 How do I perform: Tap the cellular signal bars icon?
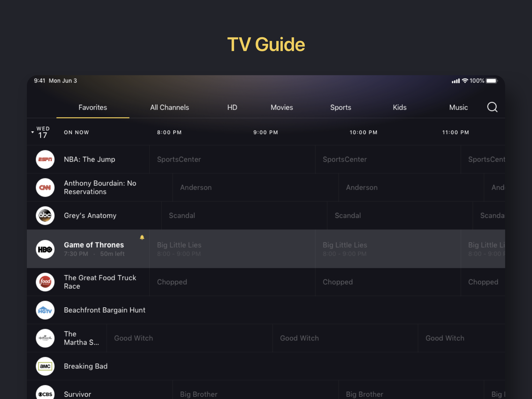(455, 81)
